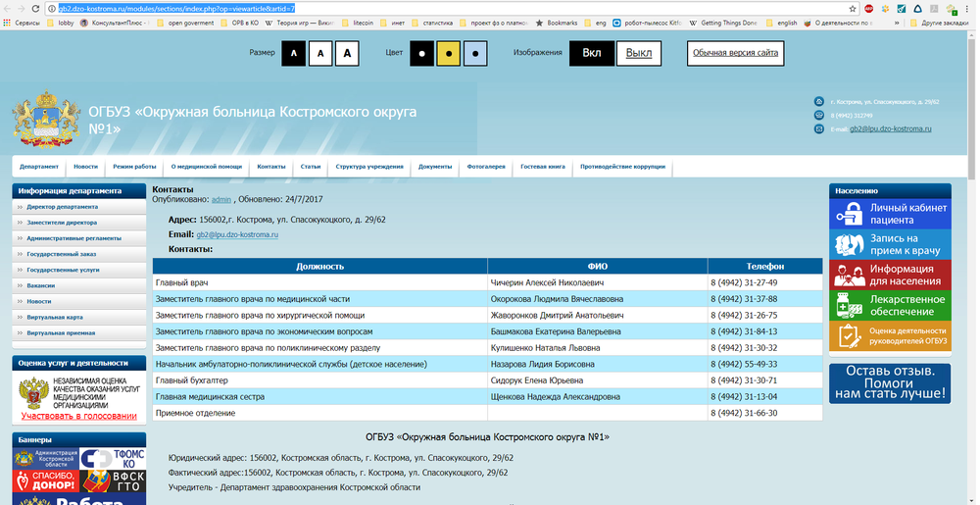This screenshot has width=980, height=505.
Task: Switch to Обычная версия сайта
Action: tap(736, 53)
